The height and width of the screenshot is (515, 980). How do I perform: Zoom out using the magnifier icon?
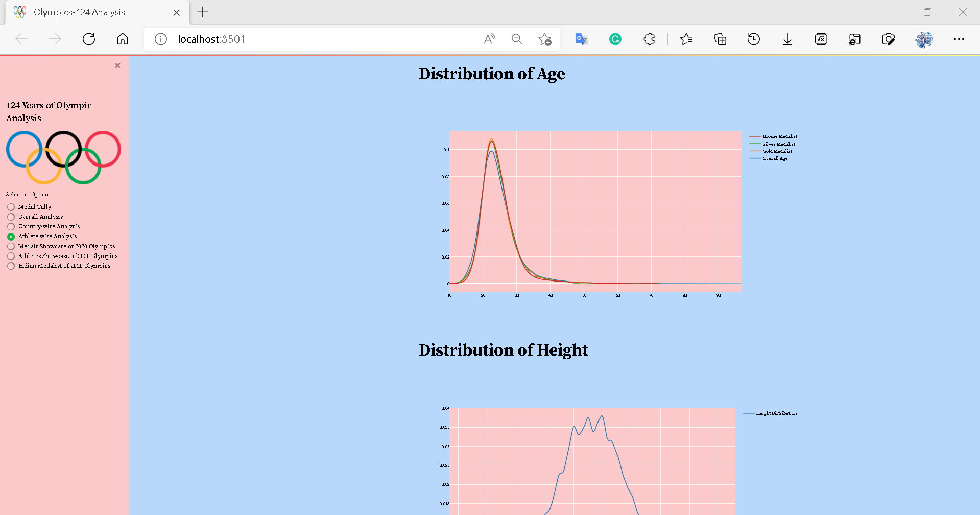(x=517, y=39)
